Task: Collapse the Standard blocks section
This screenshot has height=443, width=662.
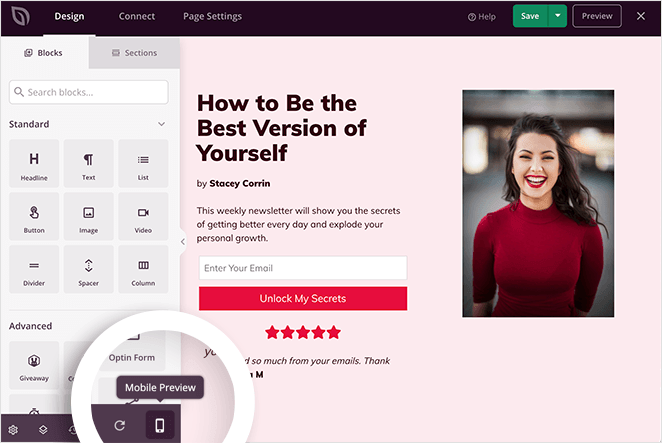Action: 161,124
